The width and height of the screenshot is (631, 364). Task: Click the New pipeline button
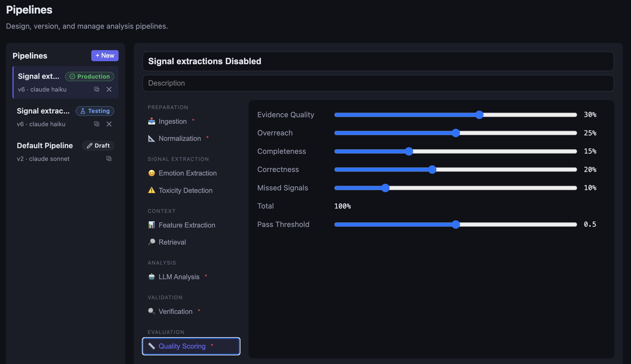(105, 56)
